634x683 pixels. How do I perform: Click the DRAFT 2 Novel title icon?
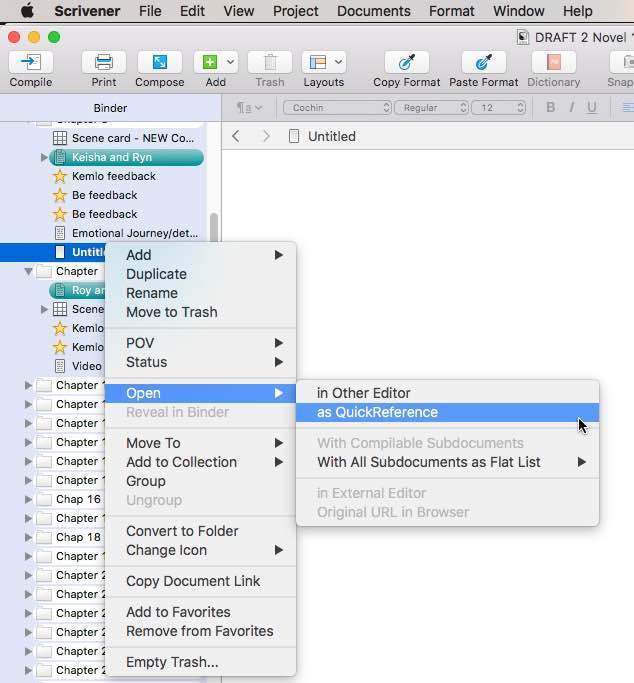(x=523, y=37)
